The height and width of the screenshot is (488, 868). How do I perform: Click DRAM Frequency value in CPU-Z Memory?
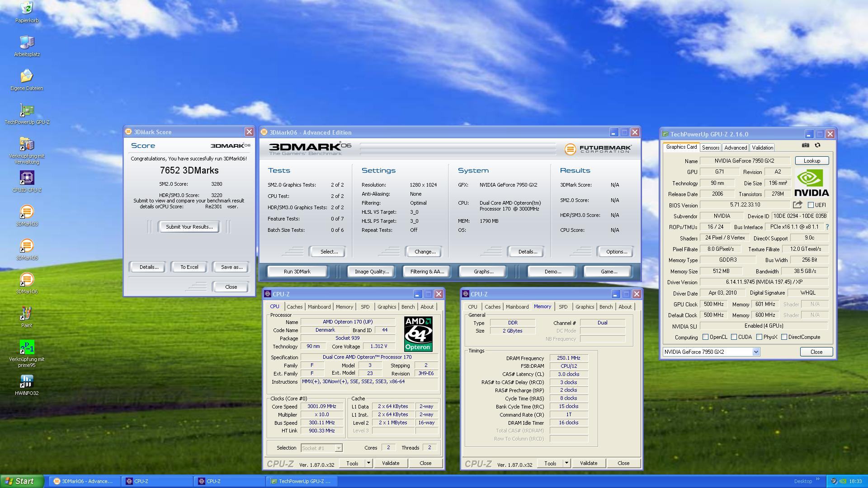coord(569,358)
